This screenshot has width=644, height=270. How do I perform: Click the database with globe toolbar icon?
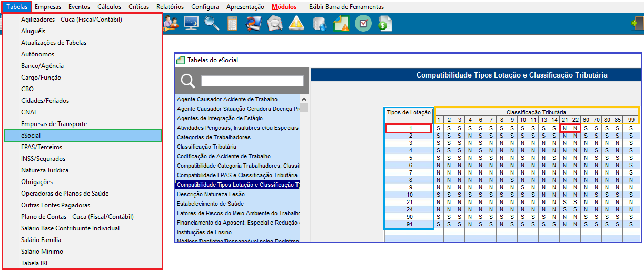(319, 24)
